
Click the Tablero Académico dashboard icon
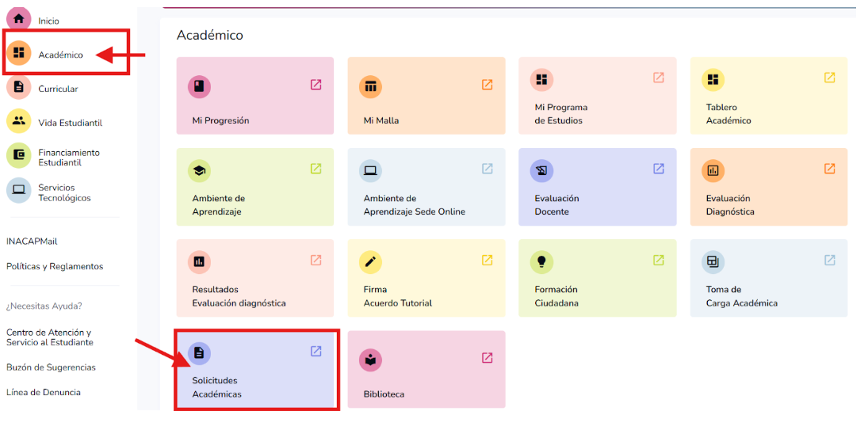click(x=713, y=80)
